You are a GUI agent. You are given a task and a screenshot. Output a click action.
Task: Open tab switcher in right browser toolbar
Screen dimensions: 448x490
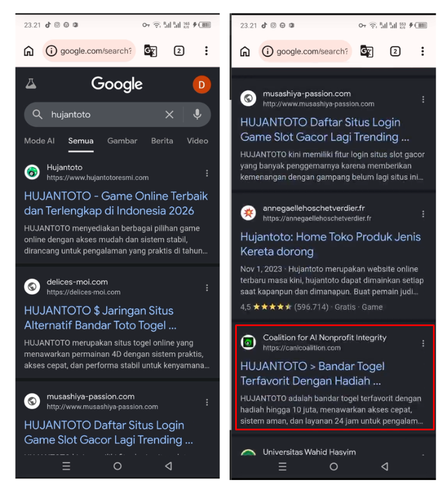pos(395,51)
